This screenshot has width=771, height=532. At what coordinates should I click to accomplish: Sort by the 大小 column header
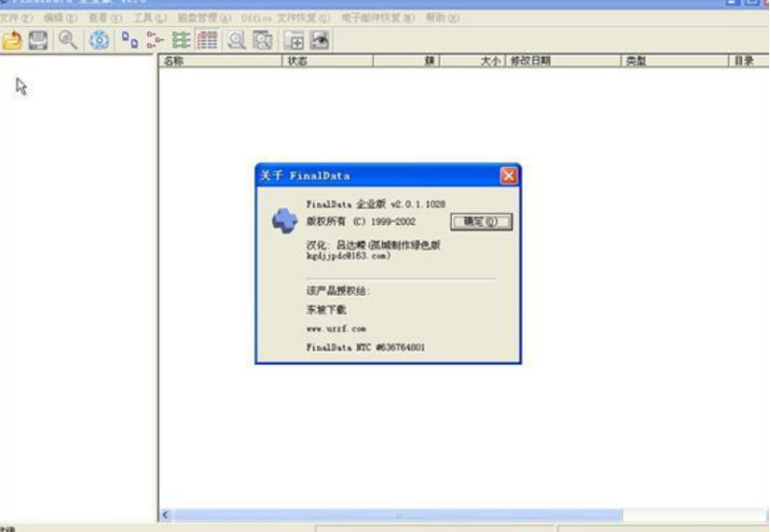pyautogui.click(x=472, y=60)
